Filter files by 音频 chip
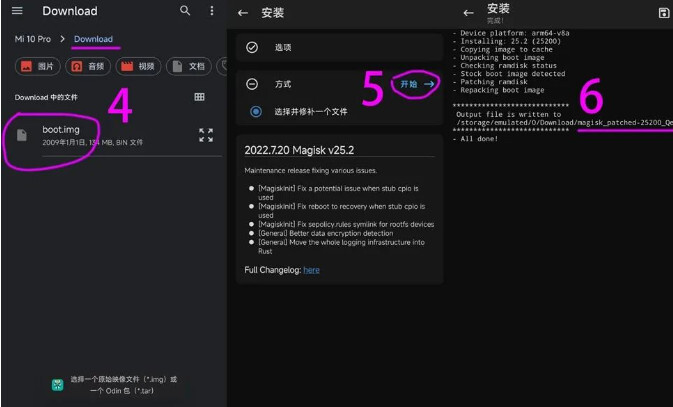 87,67
